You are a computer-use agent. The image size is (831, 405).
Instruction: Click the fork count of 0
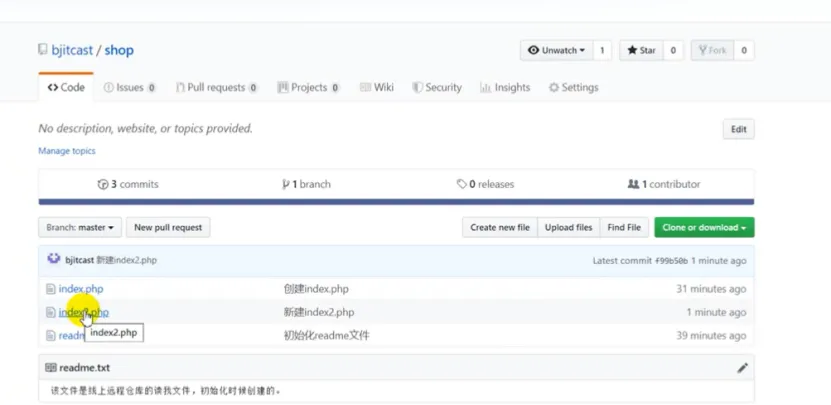(744, 50)
